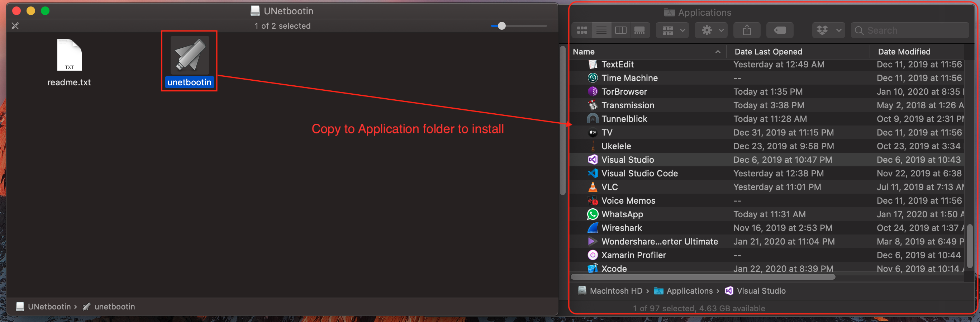Click 'Nov 16, 2019 at 2:53 PM' date cell
This screenshot has width=980, height=322.
782,228
